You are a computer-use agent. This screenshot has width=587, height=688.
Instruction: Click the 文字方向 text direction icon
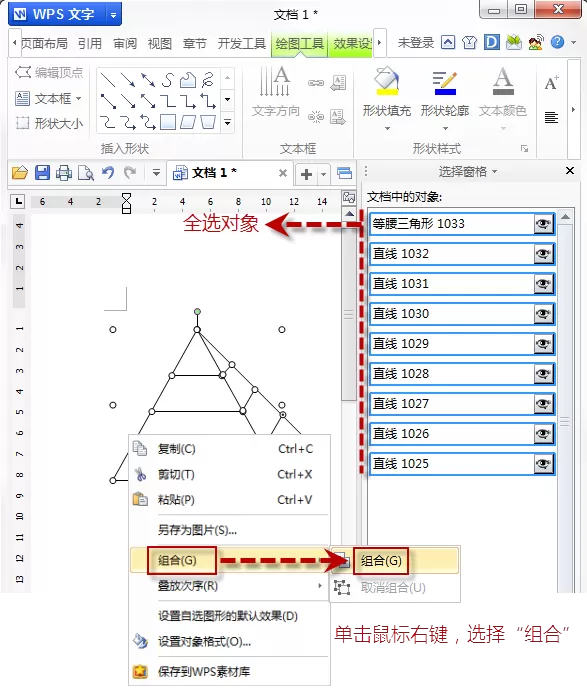(275, 82)
